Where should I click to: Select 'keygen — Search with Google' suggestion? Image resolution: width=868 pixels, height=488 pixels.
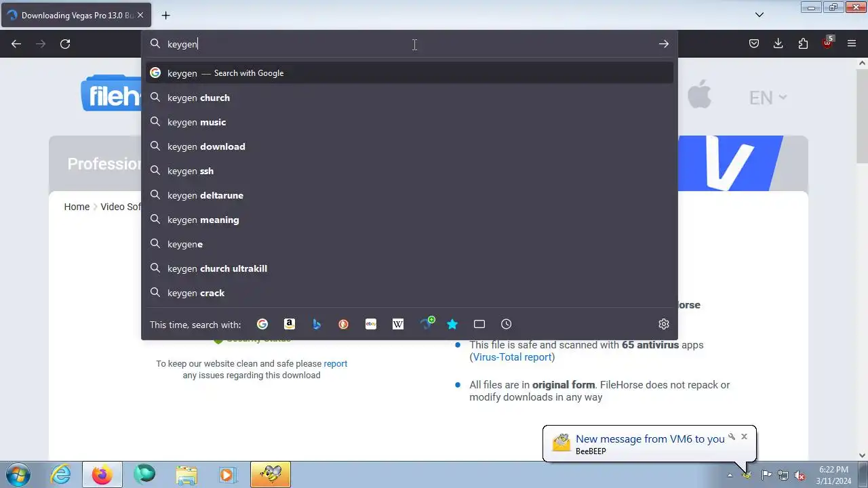pyautogui.click(x=410, y=73)
